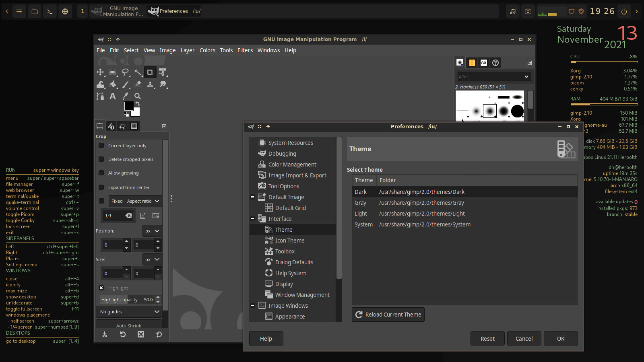The height and width of the screenshot is (362, 644).
Task: Open the Filters menu
Action: [245, 50]
